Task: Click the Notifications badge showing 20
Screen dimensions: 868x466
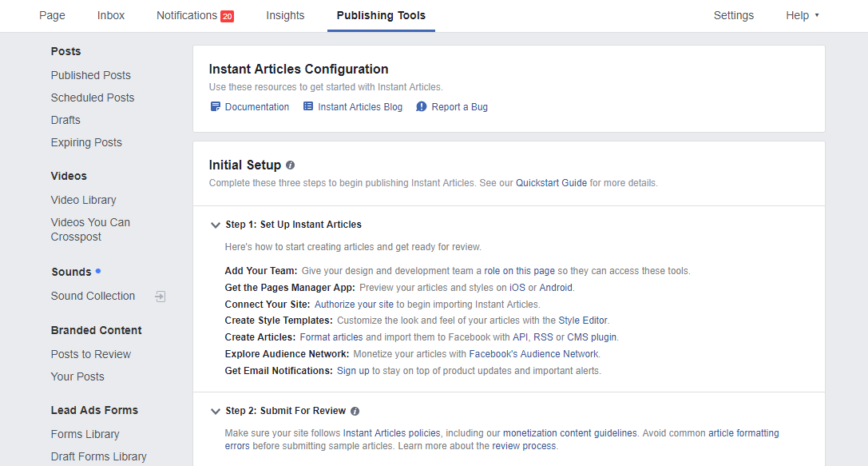Action: pyautogui.click(x=227, y=16)
